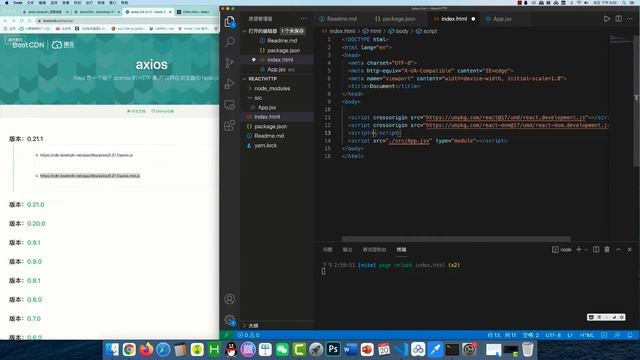This screenshot has height=360, width=640.
Task: Click the code minimap in editor
Action: (621, 39)
